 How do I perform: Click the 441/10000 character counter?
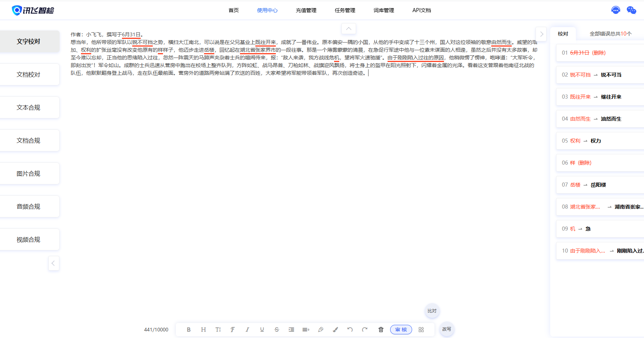(x=156, y=330)
